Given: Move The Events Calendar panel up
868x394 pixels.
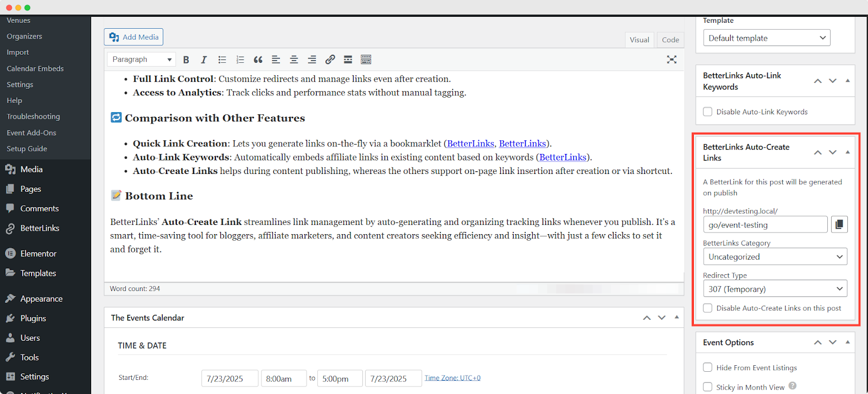Looking at the screenshot, I should (647, 318).
